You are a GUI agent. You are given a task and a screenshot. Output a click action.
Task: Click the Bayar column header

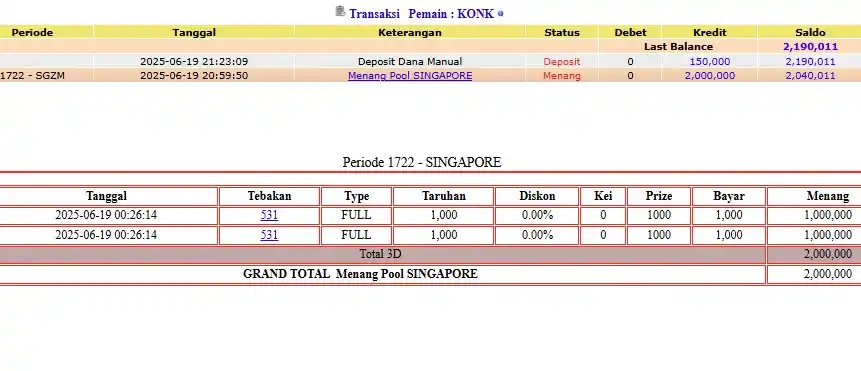pyautogui.click(x=729, y=196)
